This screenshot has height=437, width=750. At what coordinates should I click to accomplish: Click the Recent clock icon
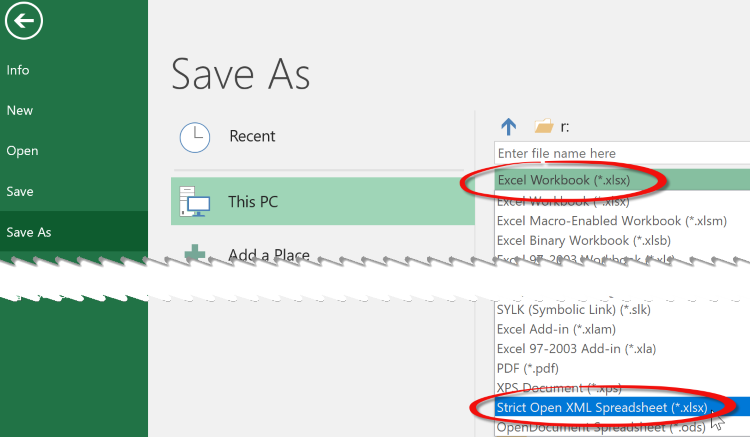coord(195,138)
